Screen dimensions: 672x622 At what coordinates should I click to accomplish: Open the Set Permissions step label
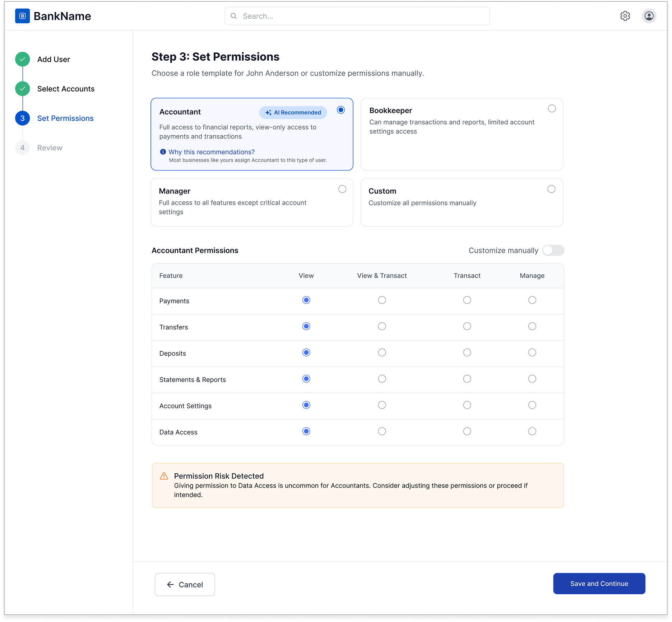[65, 118]
